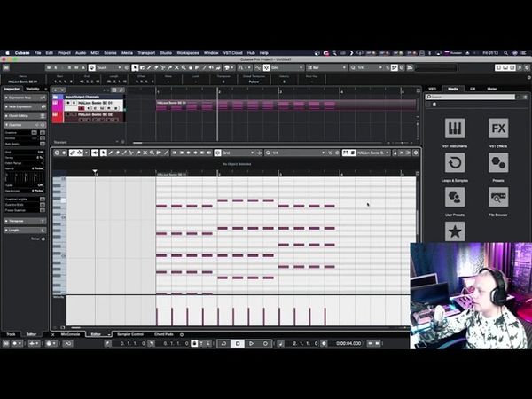Open Presets tile in Media rack
532x399 pixels.
tap(498, 162)
